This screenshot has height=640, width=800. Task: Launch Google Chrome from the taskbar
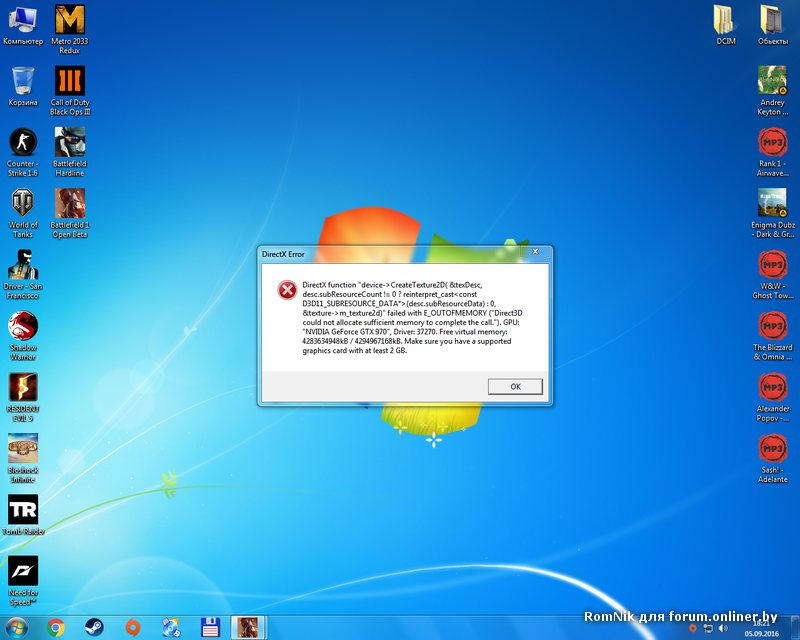coord(56,627)
